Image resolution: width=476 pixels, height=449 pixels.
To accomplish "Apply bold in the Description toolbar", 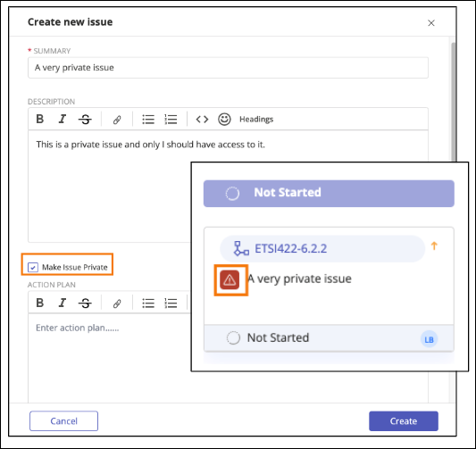I will [40, 119].
